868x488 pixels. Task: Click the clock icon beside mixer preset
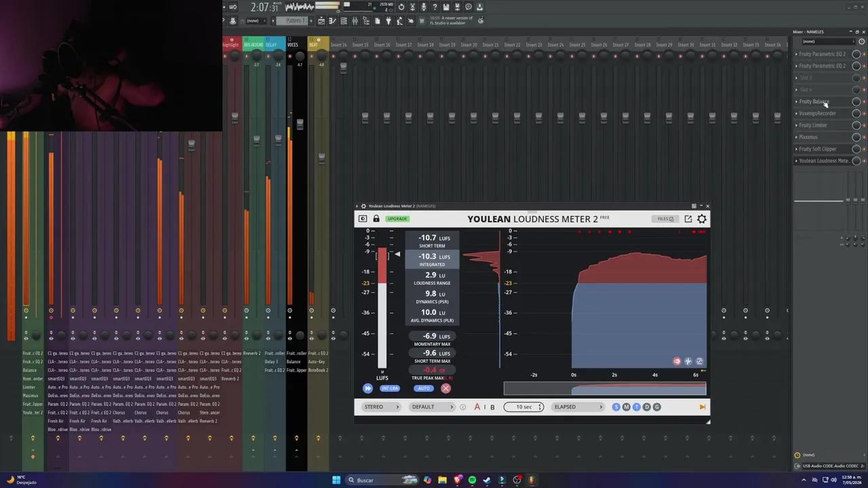862,41
